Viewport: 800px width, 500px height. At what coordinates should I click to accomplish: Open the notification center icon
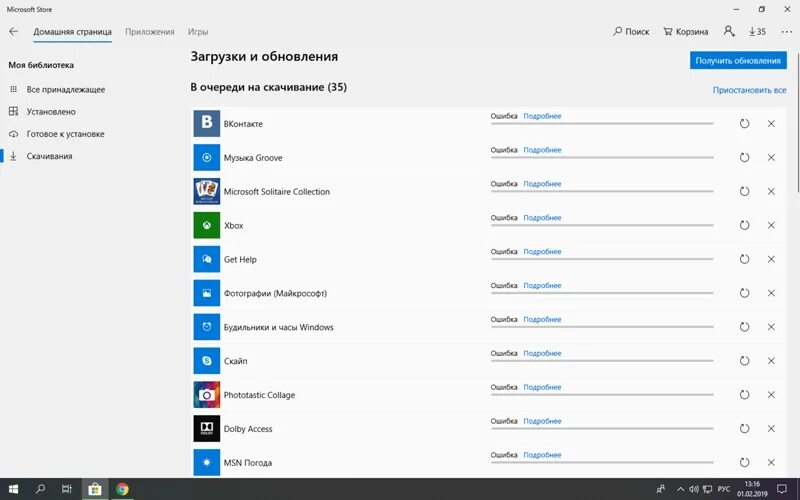[x=782, y=489]
